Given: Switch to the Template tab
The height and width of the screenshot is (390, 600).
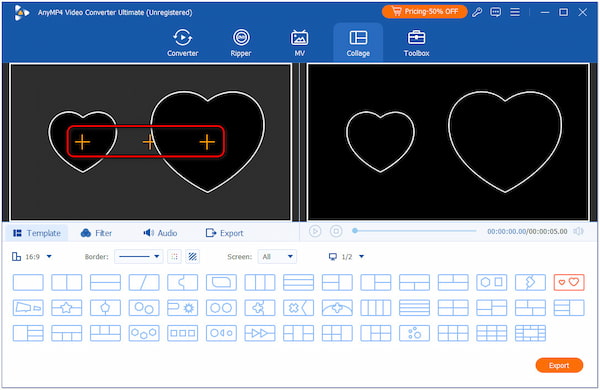Looking at the screenshot, I should click(x=37, y=233).
